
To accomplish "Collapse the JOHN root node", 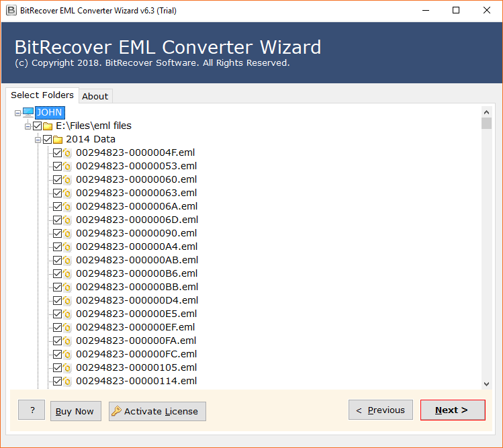I will tap(17, 113).
